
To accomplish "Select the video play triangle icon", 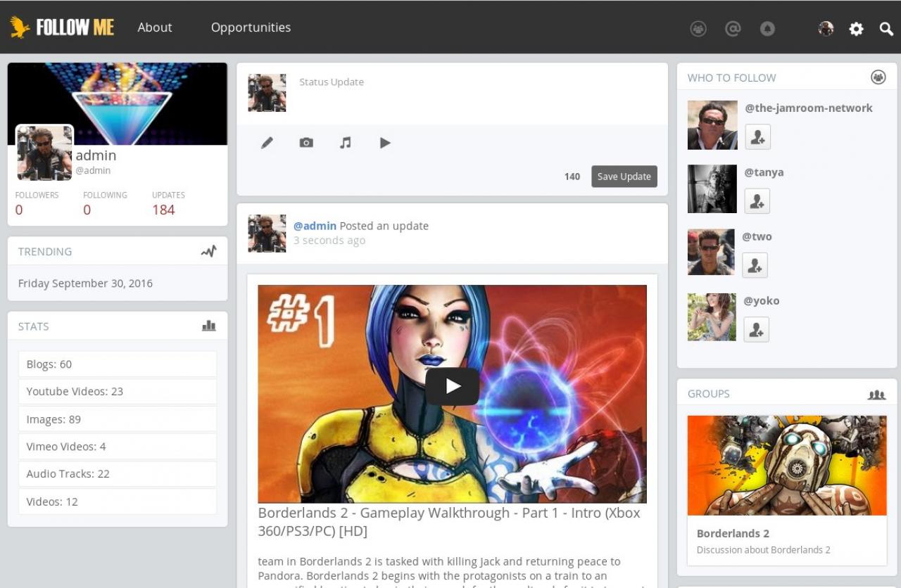I will coord(385,143).
